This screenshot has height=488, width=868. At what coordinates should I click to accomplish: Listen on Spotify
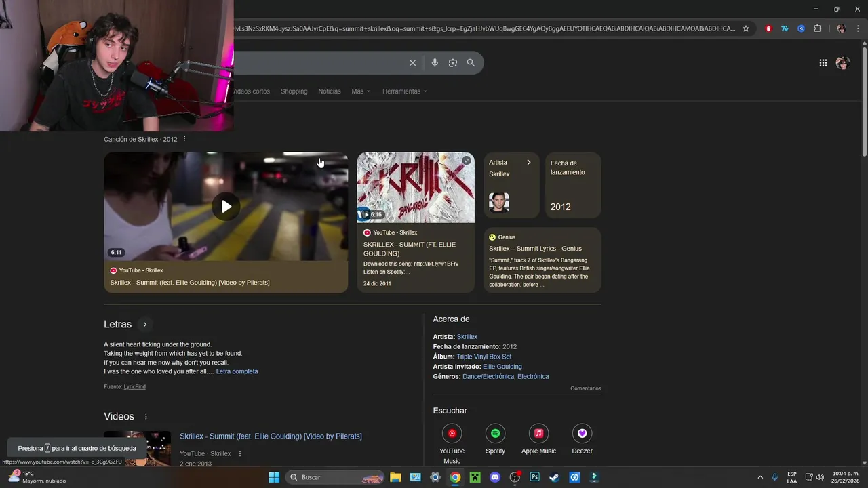pos(495,439)
